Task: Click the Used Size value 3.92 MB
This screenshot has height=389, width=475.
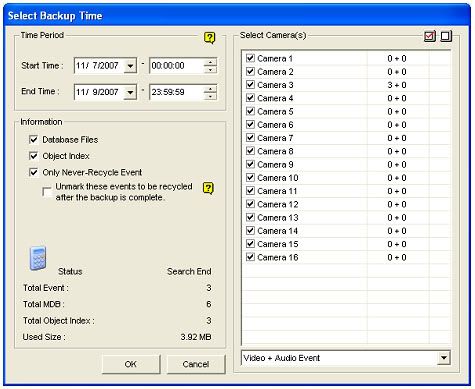Action: (196, 337)
